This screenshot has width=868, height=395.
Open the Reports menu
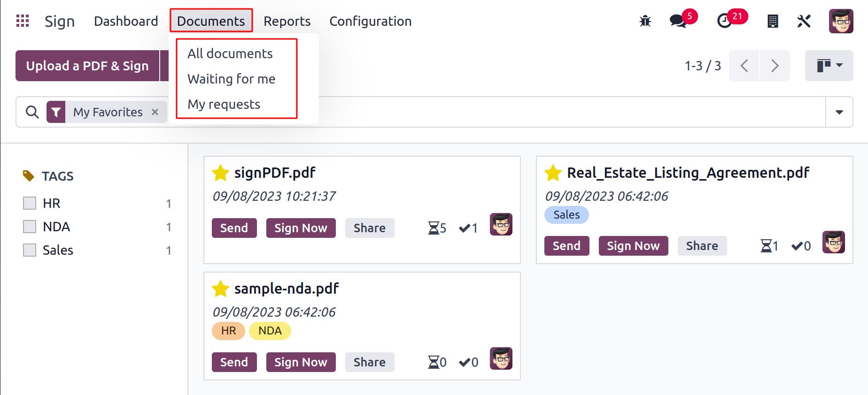coord(287,21)
